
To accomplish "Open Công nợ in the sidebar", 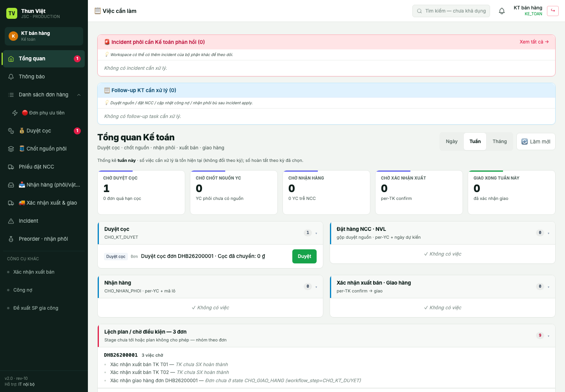I will click(43, 290).
